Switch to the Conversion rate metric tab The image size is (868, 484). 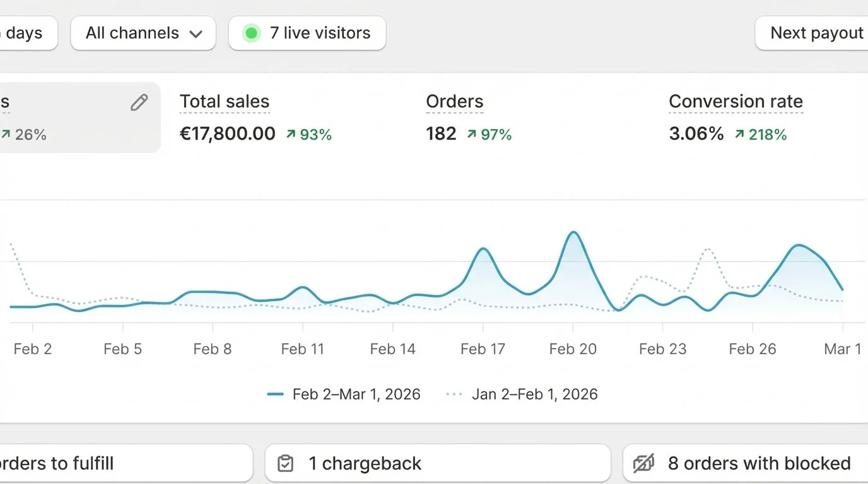tap(736, 117)
